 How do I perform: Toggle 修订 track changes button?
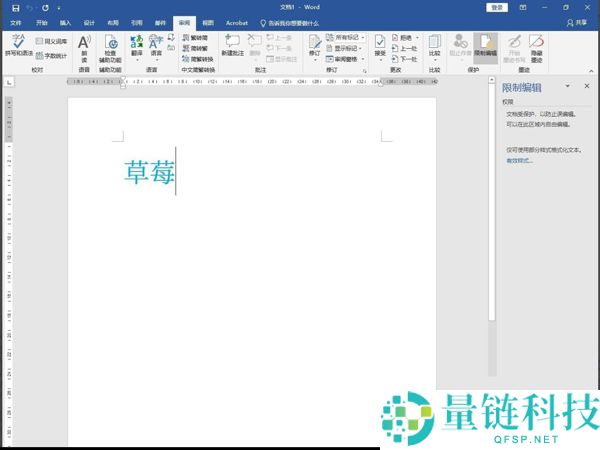click(x=315, y=46)
